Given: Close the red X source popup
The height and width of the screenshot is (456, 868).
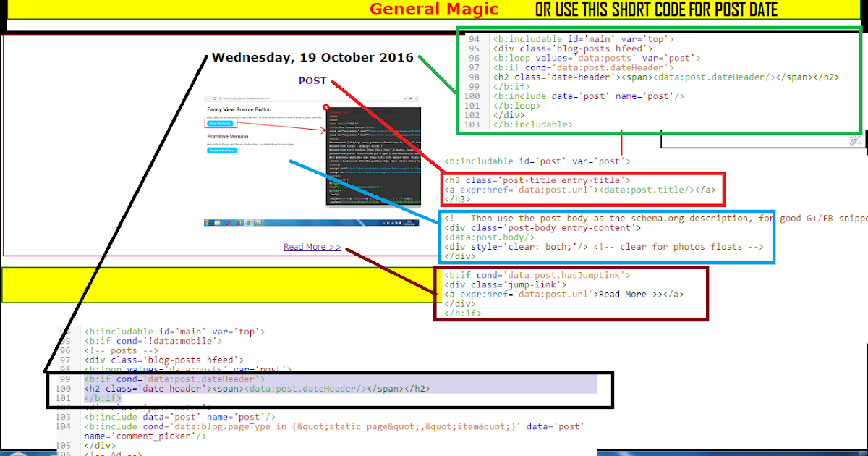Looking at the screenshot, I should coord(326,107).
